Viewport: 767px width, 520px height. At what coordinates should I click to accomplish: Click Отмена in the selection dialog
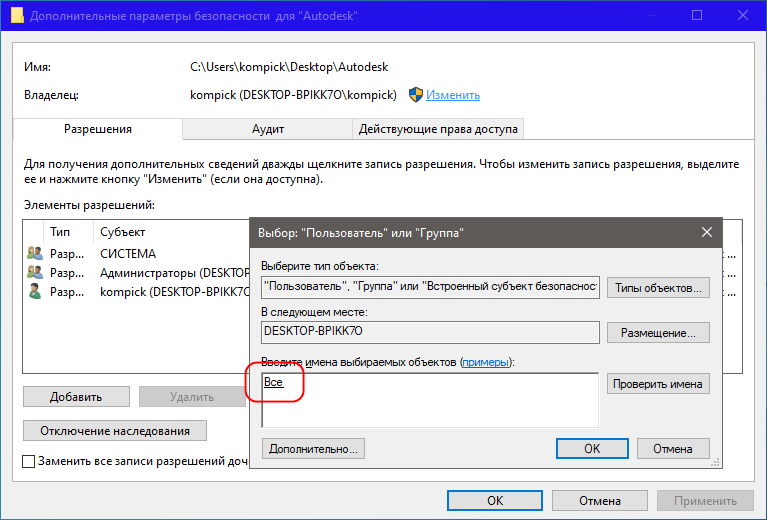675,448
